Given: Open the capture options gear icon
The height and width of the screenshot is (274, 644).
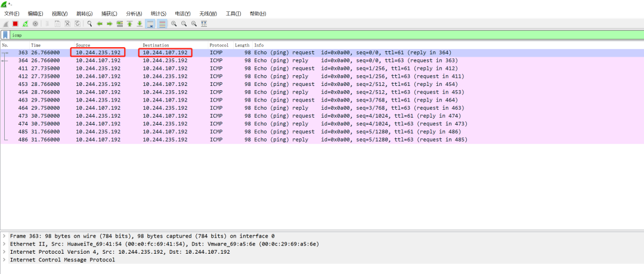Looking at the screenshot, I should [35, 24].
